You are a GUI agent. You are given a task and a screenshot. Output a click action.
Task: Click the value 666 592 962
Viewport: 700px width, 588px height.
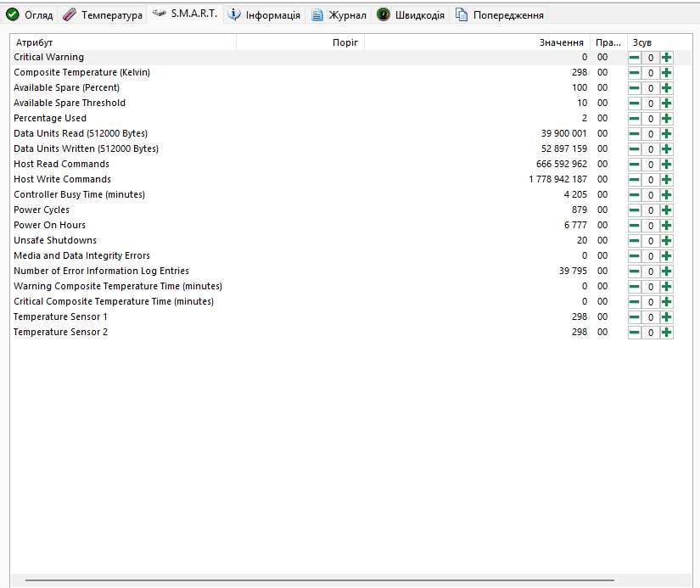click(x=562, y=165)
